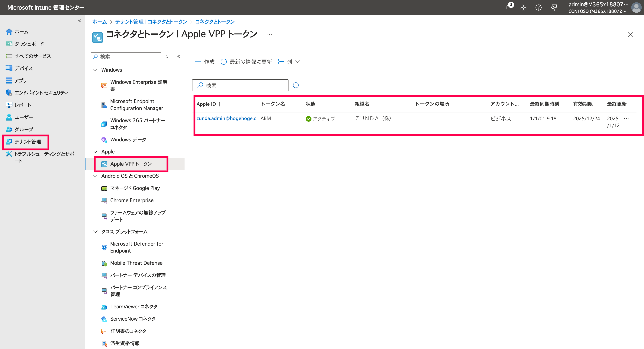Collapse the connectors side menu

click(179, 57)
